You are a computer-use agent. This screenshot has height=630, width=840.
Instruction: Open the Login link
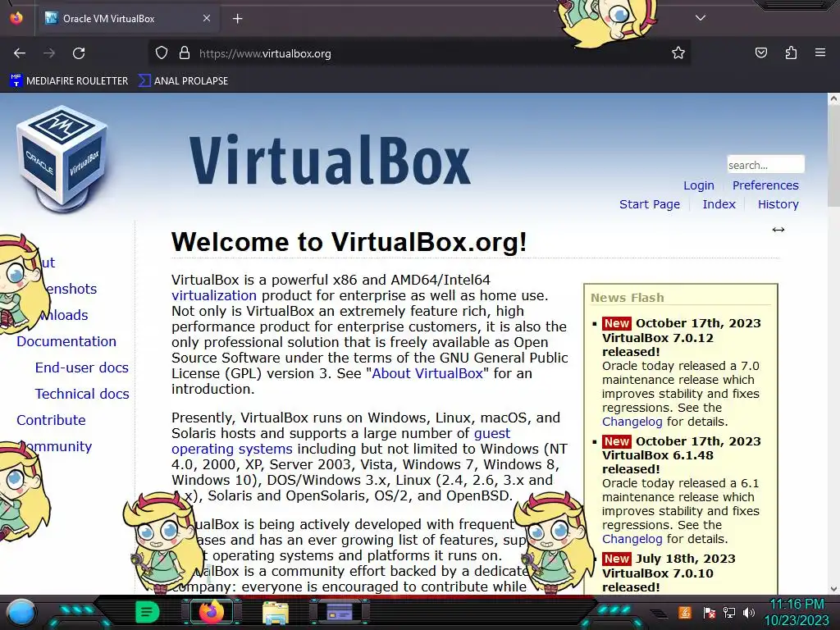pos(699,185)
